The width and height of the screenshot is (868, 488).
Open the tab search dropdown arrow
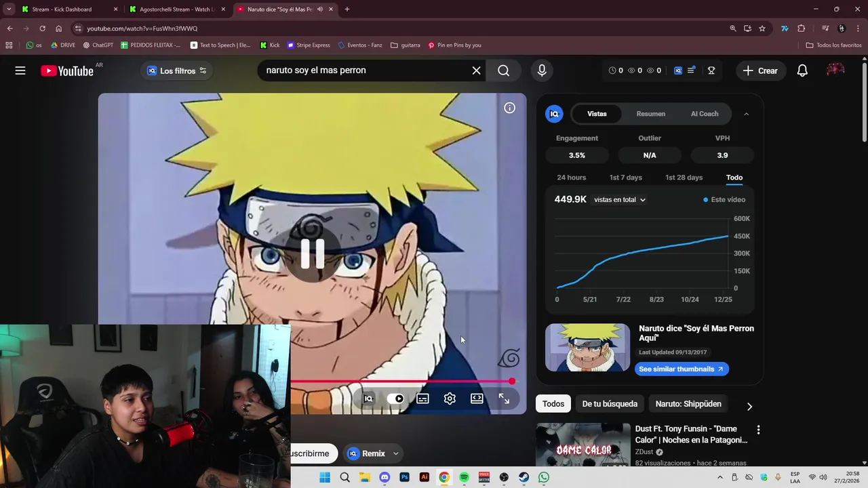(x=9, y=9)
